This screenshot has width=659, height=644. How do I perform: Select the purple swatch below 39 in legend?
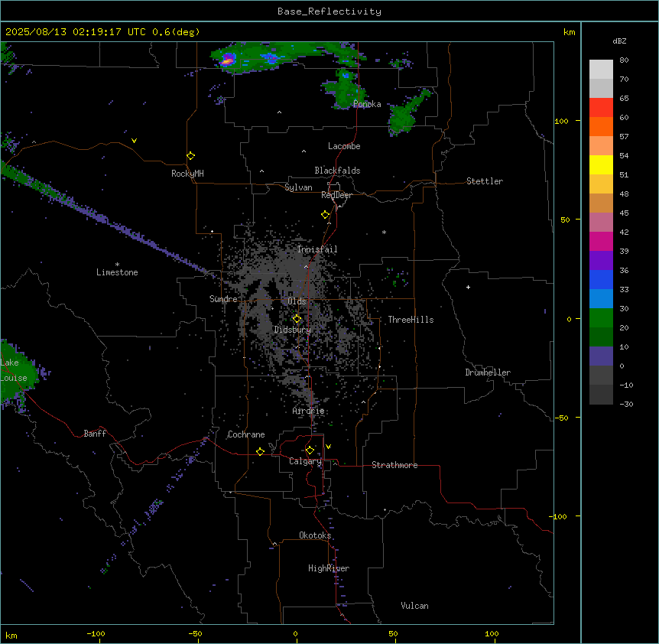(601, 260)
